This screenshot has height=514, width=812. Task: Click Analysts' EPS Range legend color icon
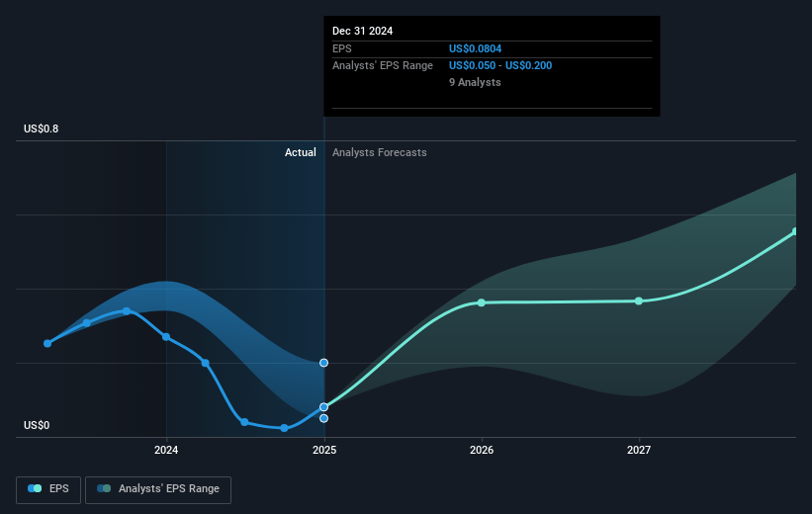104,488
